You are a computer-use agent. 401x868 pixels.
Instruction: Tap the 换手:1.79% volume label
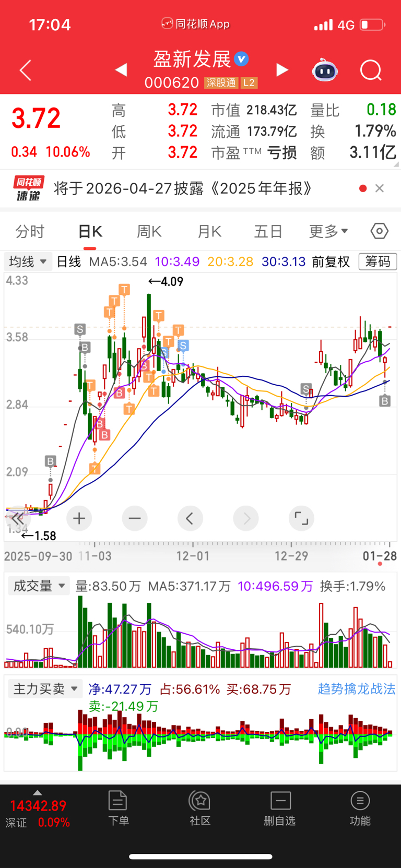point(353,586)
